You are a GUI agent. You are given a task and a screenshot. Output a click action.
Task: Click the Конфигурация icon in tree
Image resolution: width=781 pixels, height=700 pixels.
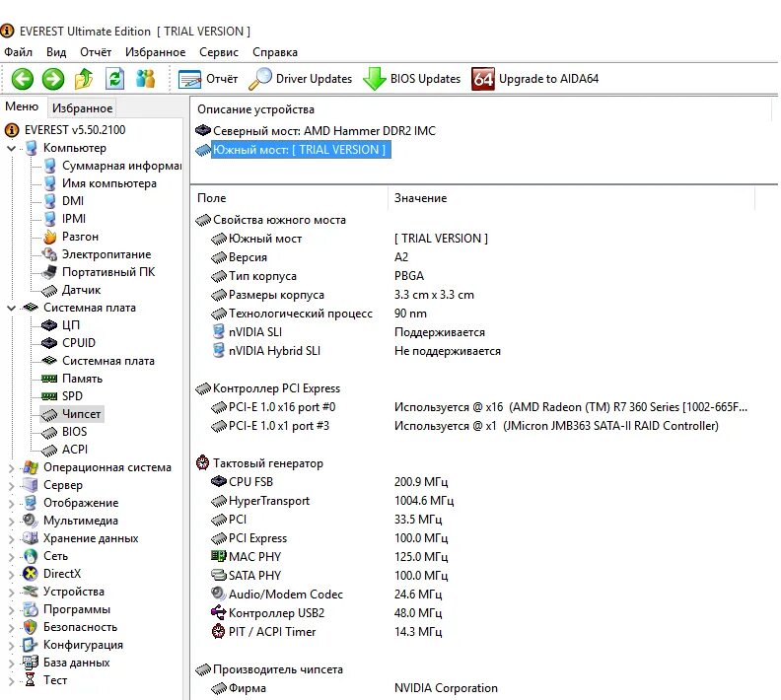[30, 645]
